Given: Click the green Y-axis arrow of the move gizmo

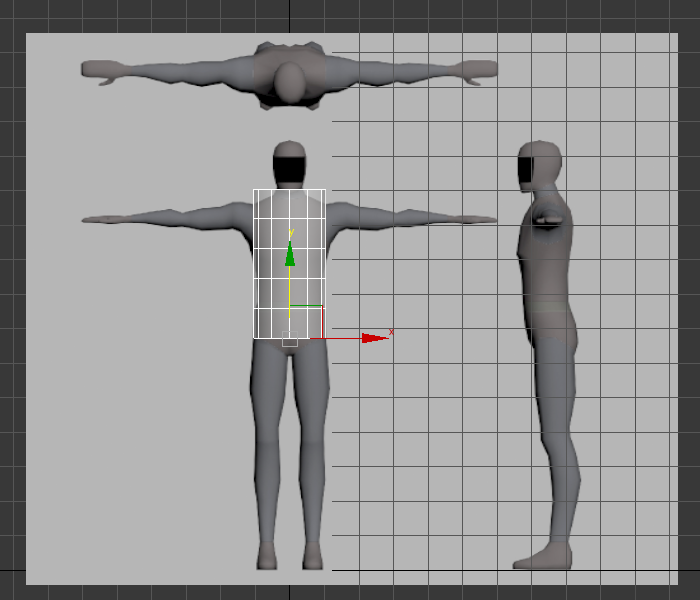Looking at the screenshot, I should tap(290, 254).
